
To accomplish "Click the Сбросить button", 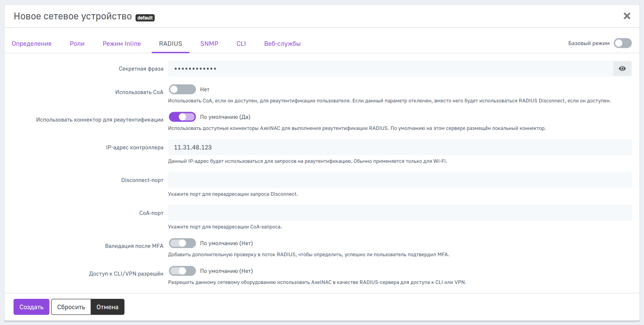I will [x=71, y=307].
